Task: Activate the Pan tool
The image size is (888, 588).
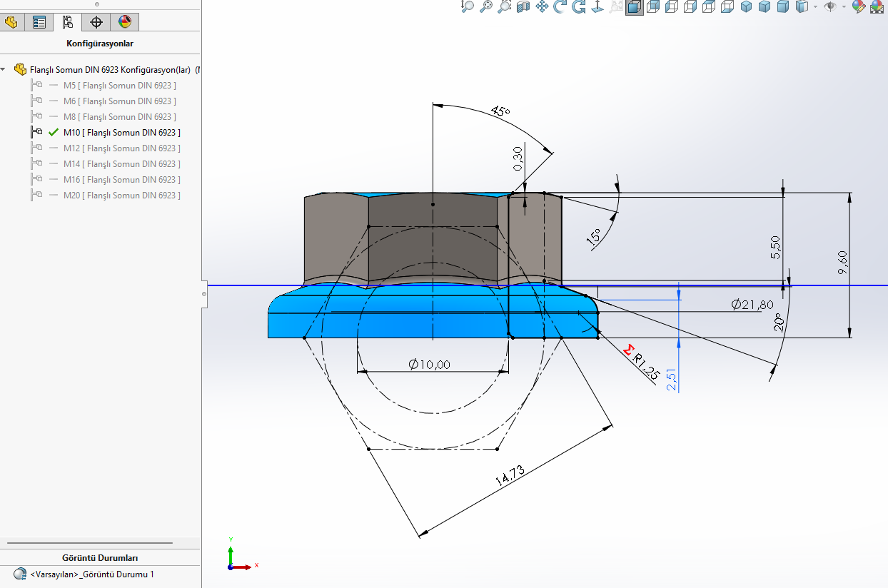Action: [542, 7]
